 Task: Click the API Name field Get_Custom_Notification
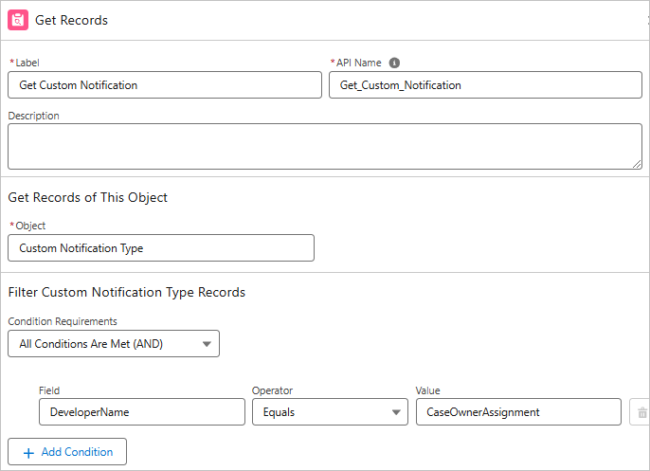point(485,85)
